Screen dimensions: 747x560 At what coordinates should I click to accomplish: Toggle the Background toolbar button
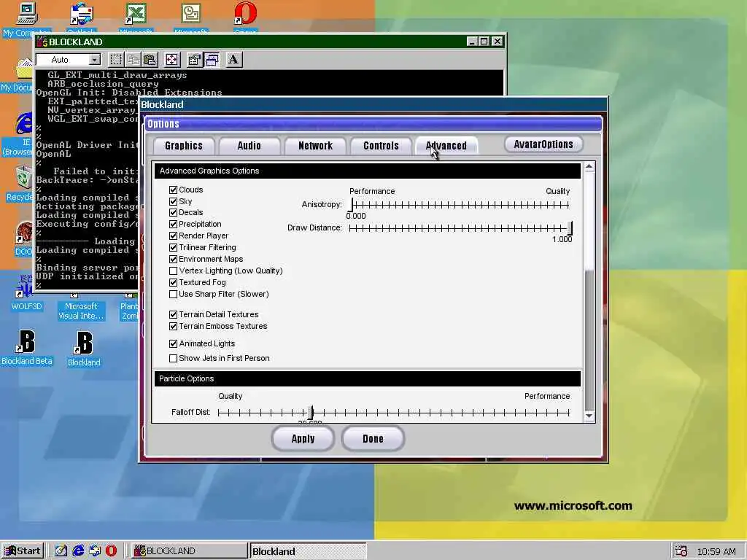[x=212, y=60]
